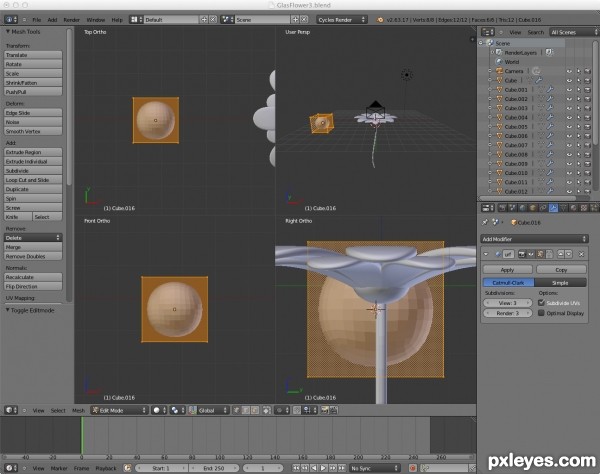Open the Render properties tab icon
The height and width of the screenshot is (474, 600).
(502, 208)
